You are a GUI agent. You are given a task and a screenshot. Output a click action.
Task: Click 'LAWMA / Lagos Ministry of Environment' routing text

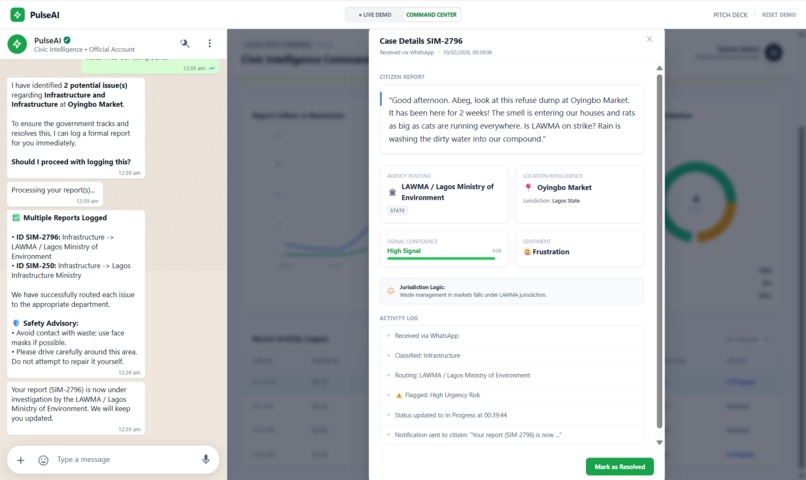[x=447, y=192]
